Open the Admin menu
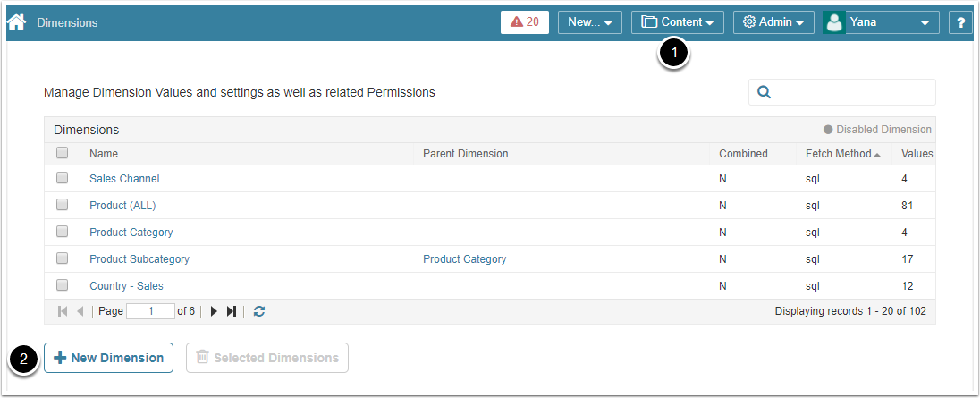The image size is (980, 398). tap(773, 22)
